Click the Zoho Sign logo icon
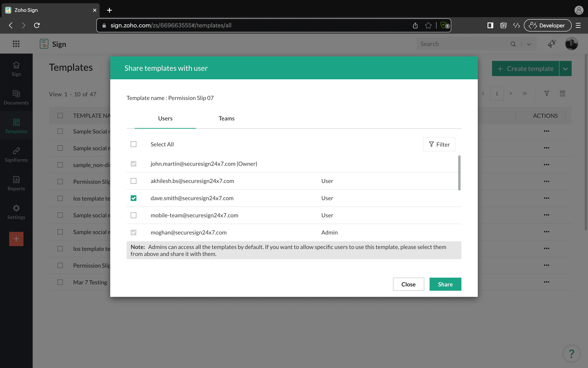 44,44
